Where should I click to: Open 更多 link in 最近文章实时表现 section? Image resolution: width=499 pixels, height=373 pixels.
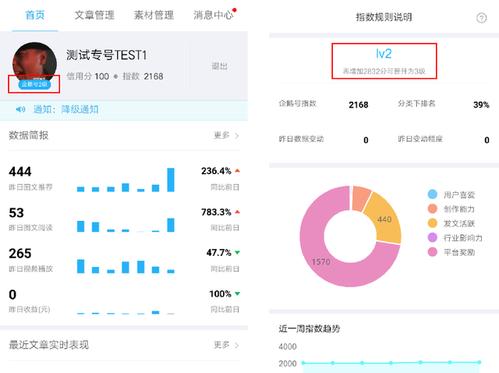(222, 345)
